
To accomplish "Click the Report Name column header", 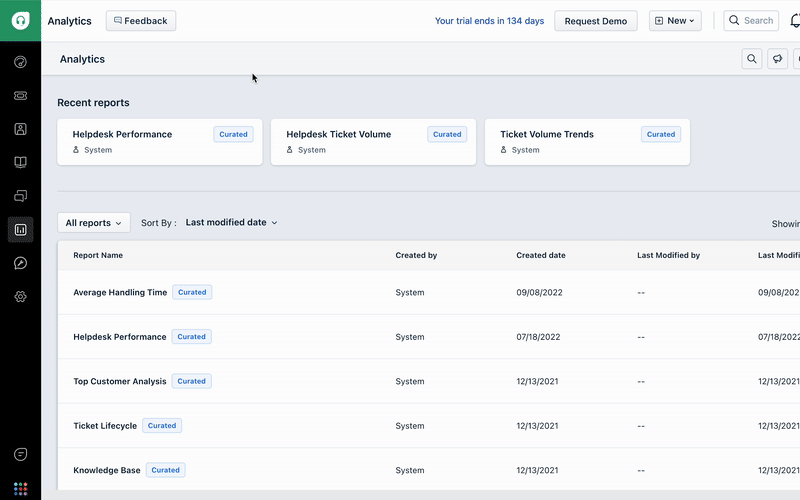I will 98,255.
